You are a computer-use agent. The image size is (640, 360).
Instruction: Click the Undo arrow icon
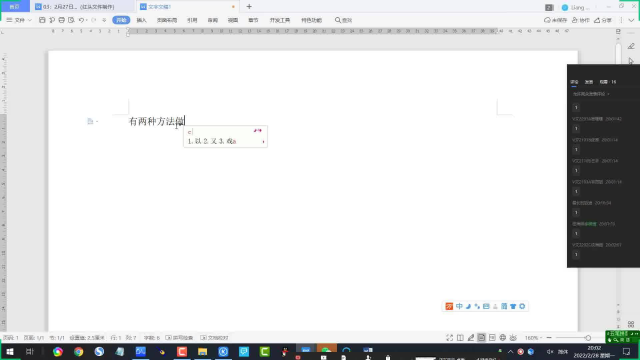click(x=81, y=20)
